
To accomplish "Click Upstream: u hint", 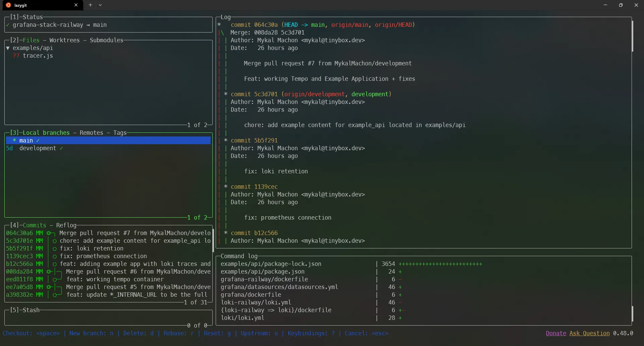I will click(259, 333).
